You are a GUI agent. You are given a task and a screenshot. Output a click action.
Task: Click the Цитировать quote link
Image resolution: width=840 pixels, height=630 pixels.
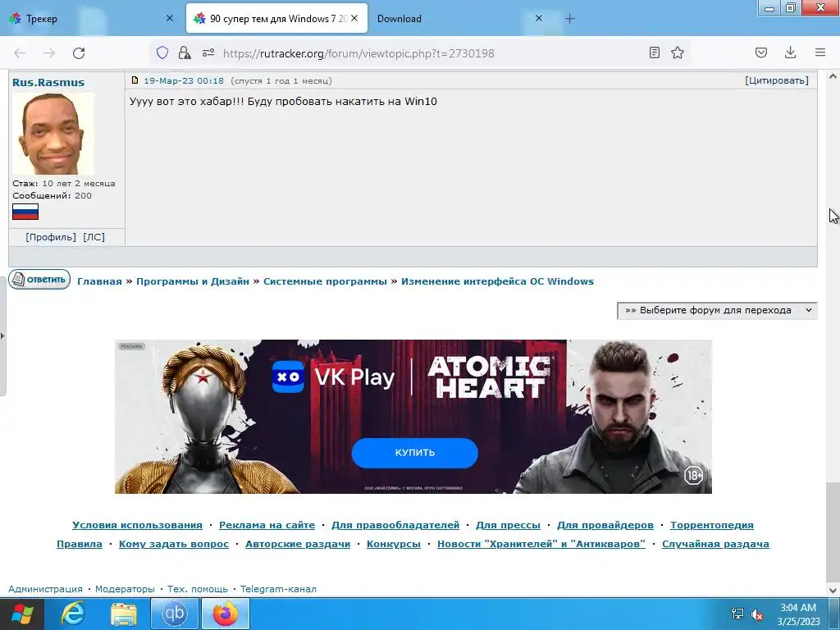(777, 80)
